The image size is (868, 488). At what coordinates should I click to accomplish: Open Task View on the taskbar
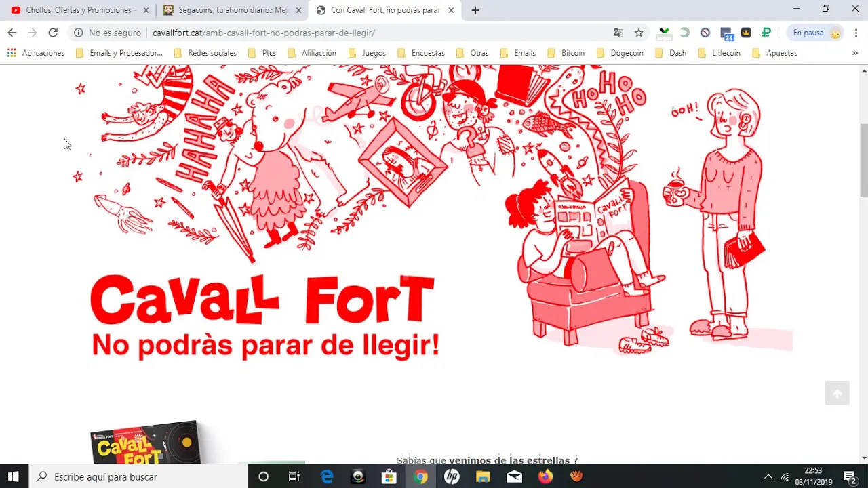click(294, 476)
